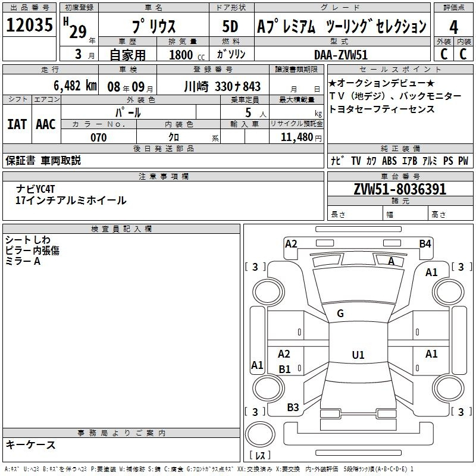
Task: Click the エアB airbag equipment code
Action: pyautogui.click(x=409, y=161)
